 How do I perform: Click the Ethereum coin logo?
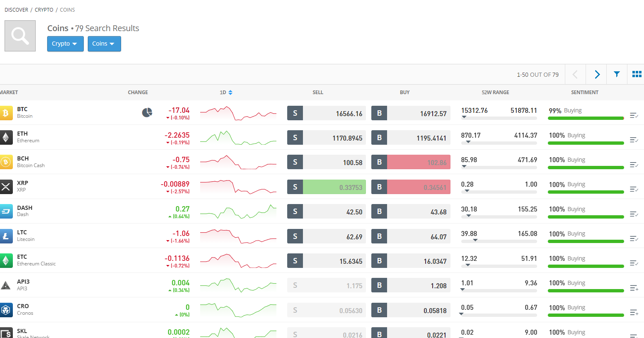pos(6,137)
